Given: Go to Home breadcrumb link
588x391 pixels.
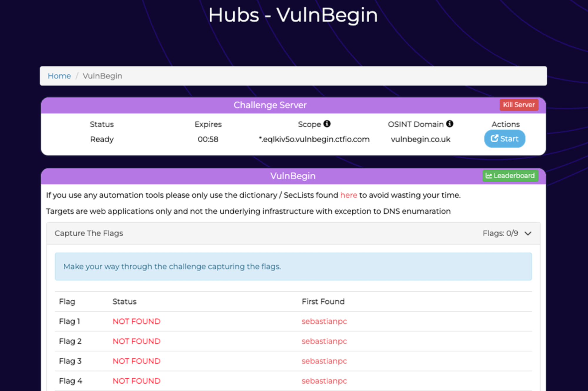Looking at the screenshot, I should click(59, 76).
